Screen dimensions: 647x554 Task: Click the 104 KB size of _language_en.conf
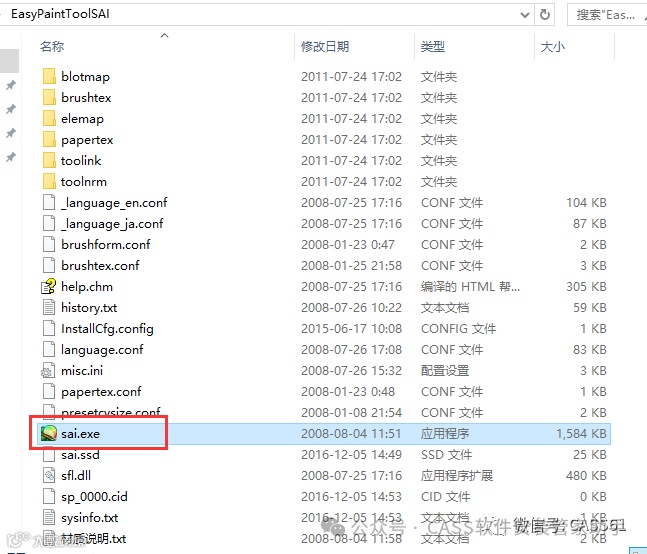586,203
